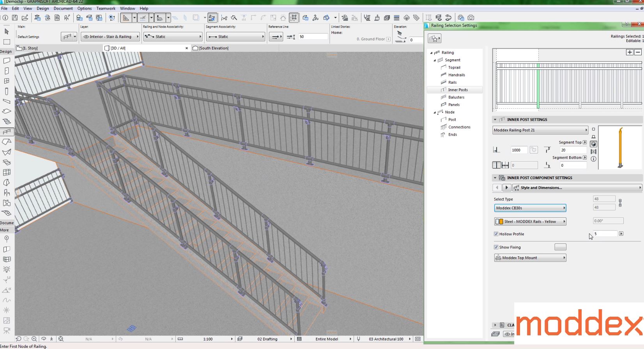644x349 pixels.
Task: Zoom out the railing preview with minus button
Action: pyautogui.click(x=638, y=52)
